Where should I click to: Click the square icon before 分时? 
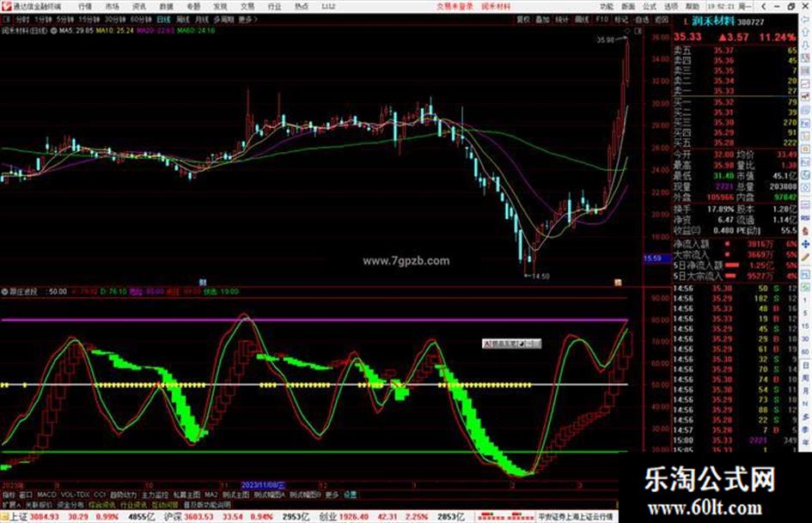[7, 19]
